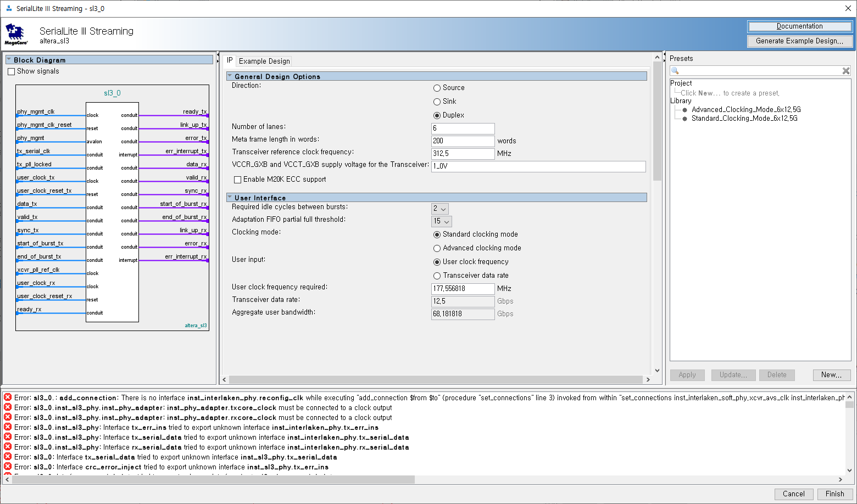
Task: Collapse the General Design Options section
Action: [x=230, y=76]
